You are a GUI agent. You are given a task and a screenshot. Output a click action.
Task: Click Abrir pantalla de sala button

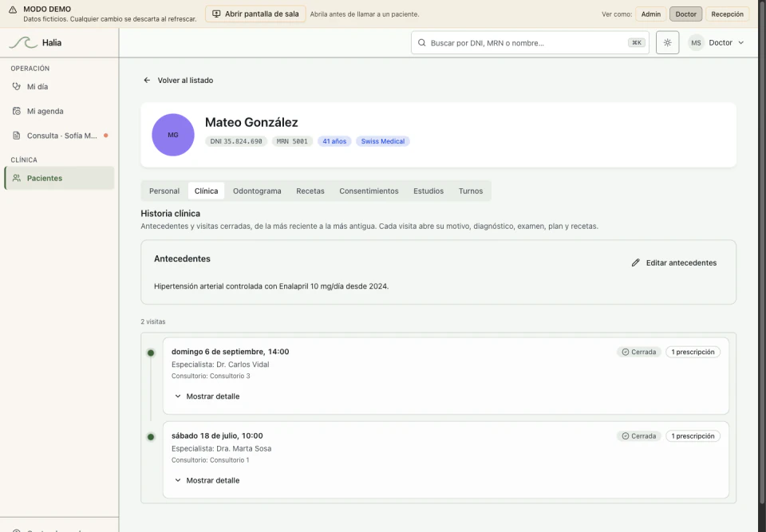point(255,14)
